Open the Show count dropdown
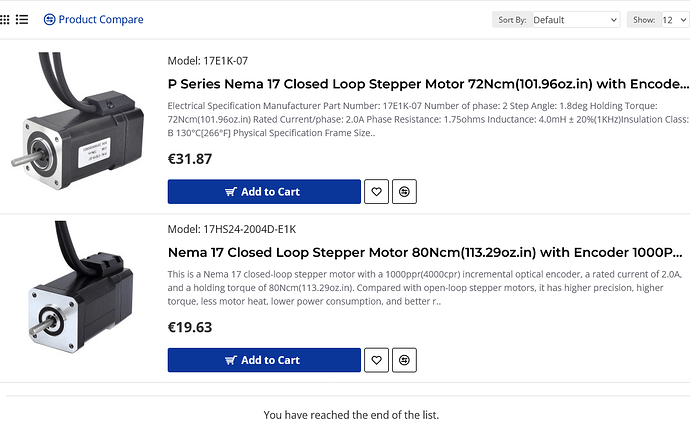This screenshot has width=690, height=432. (x=675, y=20)
